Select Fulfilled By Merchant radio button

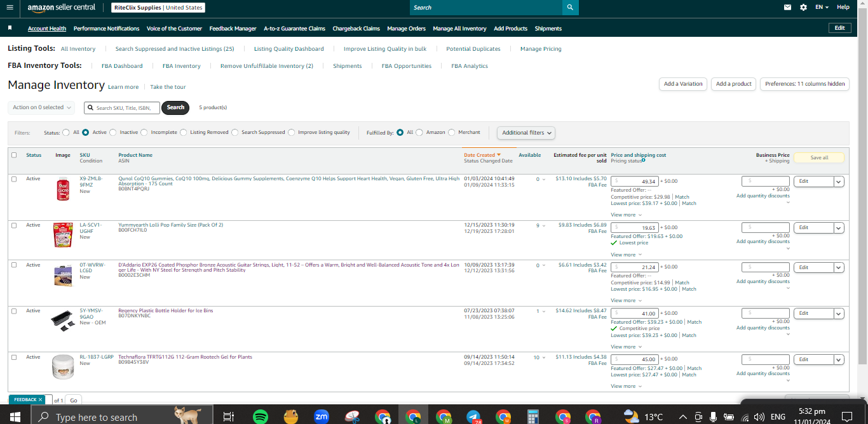[x=452, y=133]
